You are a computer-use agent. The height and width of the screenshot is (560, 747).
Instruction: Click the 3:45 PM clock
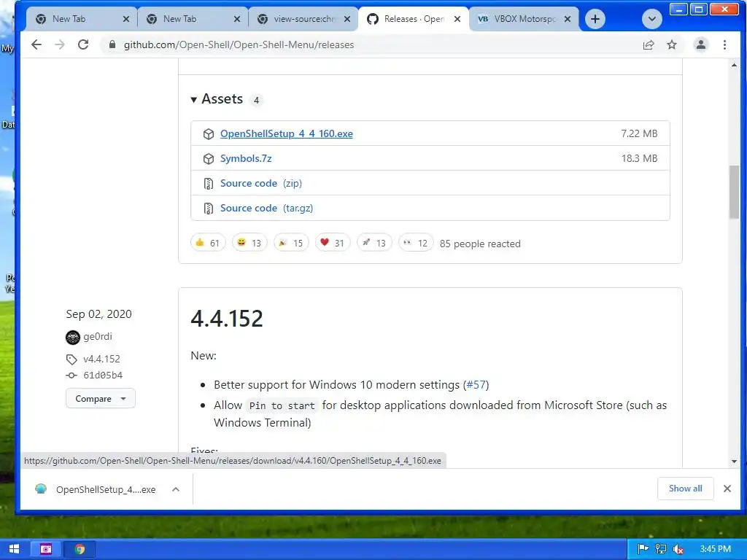click(x=715, y=549)
